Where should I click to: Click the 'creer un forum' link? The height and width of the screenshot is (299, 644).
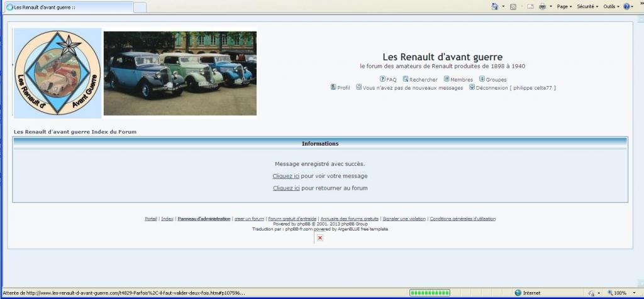(249, 219)
